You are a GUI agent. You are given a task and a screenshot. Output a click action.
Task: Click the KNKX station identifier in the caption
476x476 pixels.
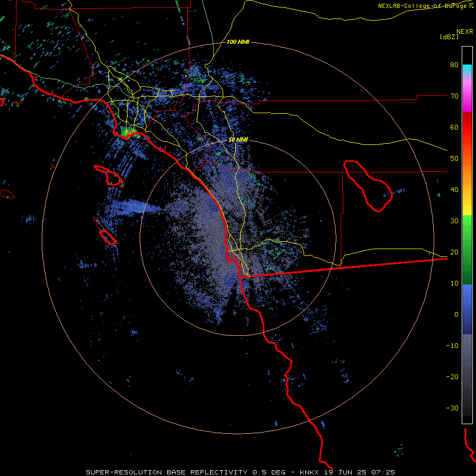click(x=309, y=472)
